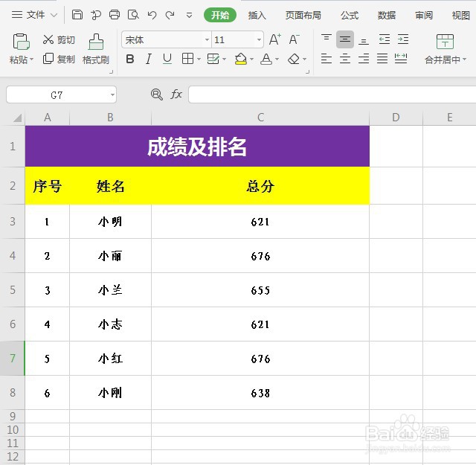
Task: Select the cell with score 638
Action: tap(260, 393)
